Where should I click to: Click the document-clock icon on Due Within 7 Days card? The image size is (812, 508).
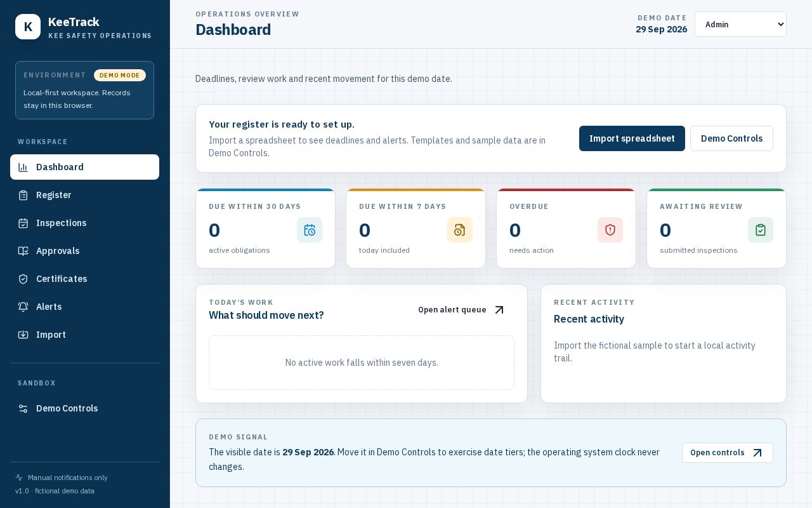click(x=460, y=230)
